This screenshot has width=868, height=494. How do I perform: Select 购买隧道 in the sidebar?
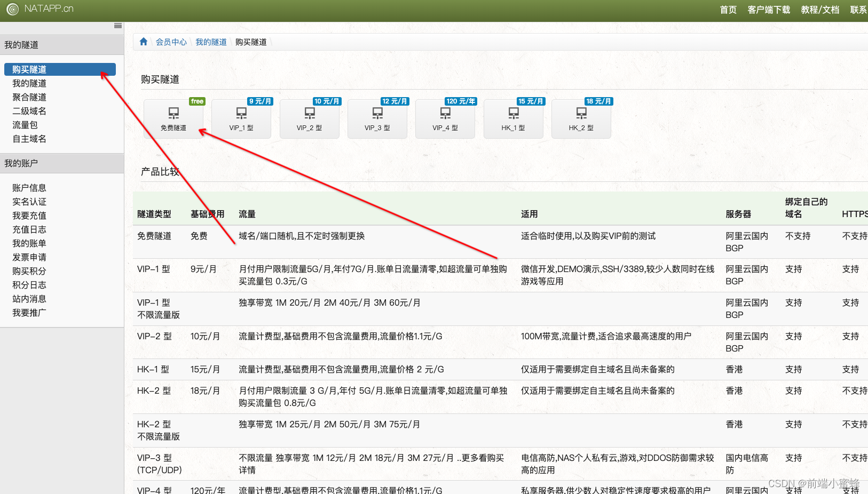click(x=60, y=69)
